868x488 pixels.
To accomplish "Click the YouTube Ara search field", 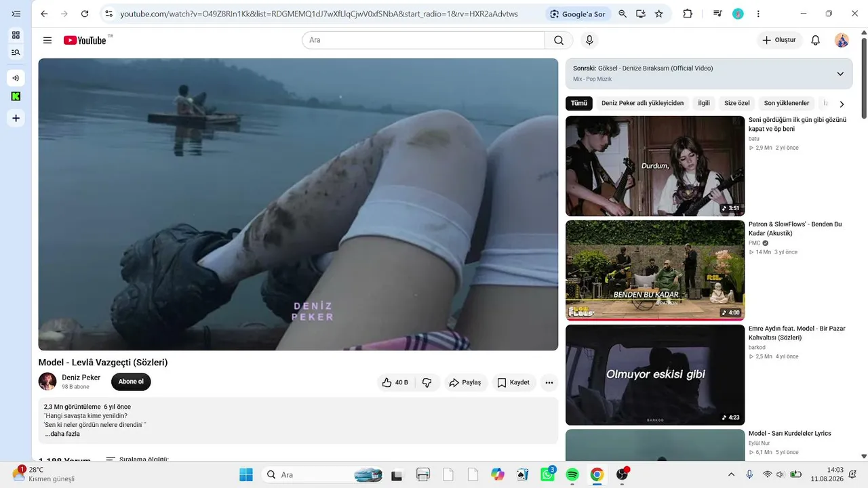I will coord(423,40).
